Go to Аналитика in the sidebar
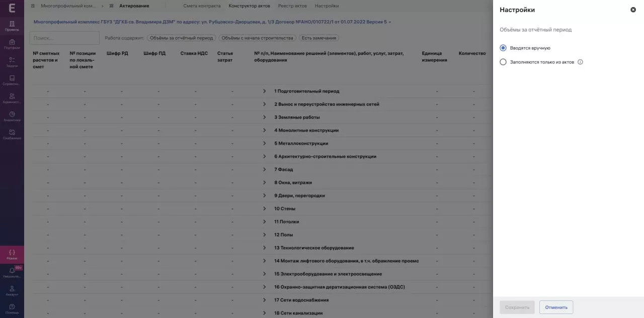 (x=12, y=116)
